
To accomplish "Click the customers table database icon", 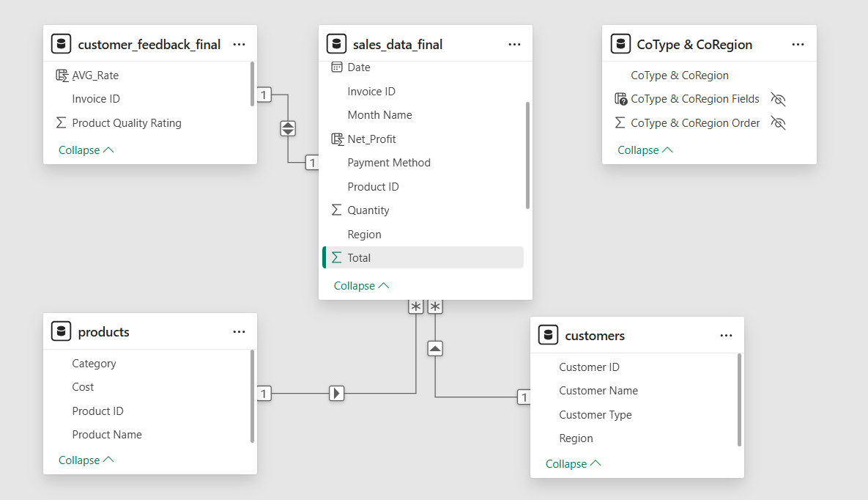I will click(x=548, y=335).
